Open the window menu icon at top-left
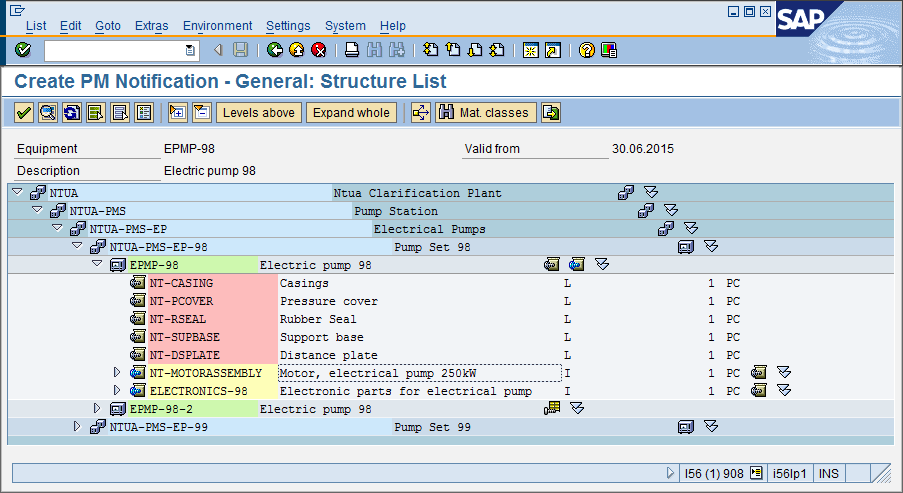This screenshot has width=903, height=493. 17,10
